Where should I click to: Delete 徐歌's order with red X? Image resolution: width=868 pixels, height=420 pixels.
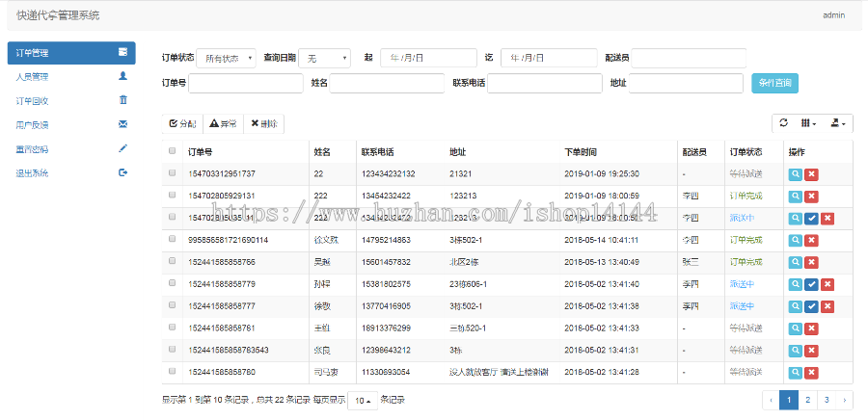click(x=827, y=306)
